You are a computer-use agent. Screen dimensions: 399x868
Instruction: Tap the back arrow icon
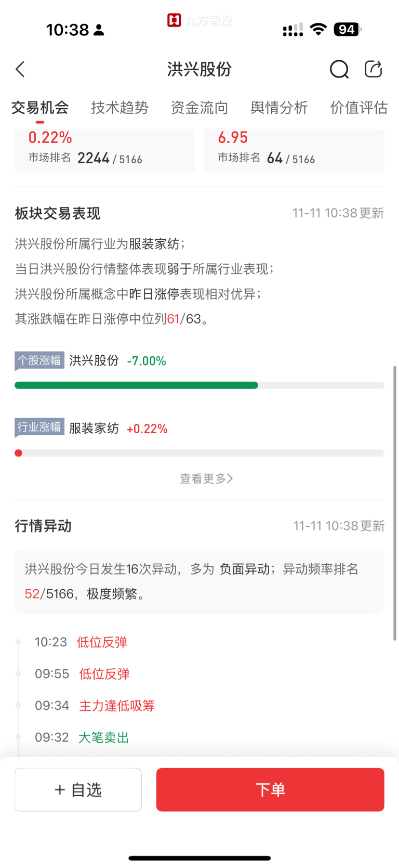tap(21, 69)
